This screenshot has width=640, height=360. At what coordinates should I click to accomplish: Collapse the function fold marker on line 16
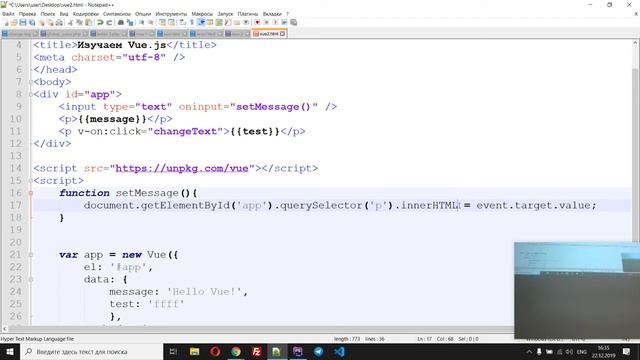(31, 193)
